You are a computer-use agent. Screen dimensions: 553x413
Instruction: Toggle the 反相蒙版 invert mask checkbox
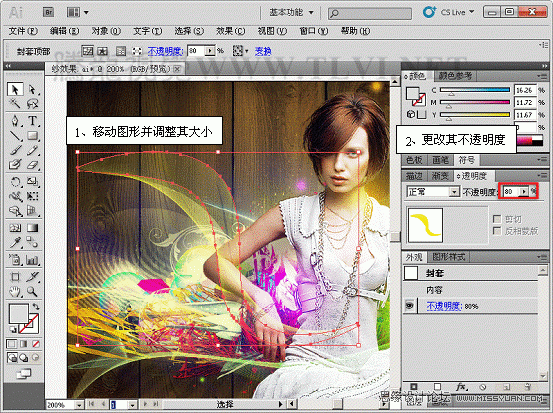point(497,231)
